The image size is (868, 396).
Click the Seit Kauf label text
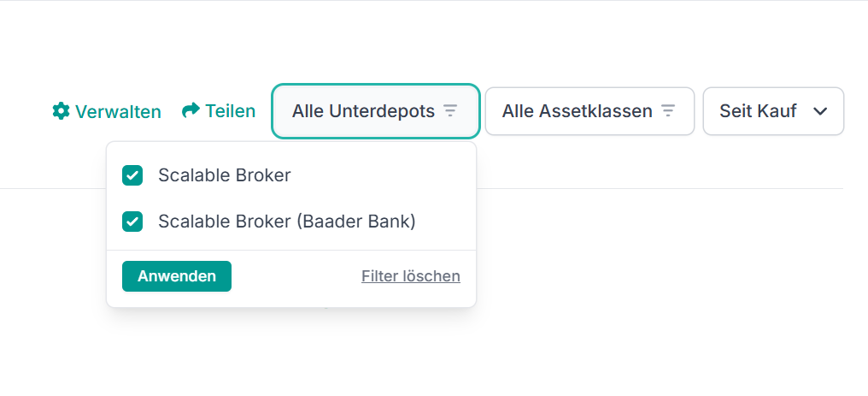pos(758,111)
